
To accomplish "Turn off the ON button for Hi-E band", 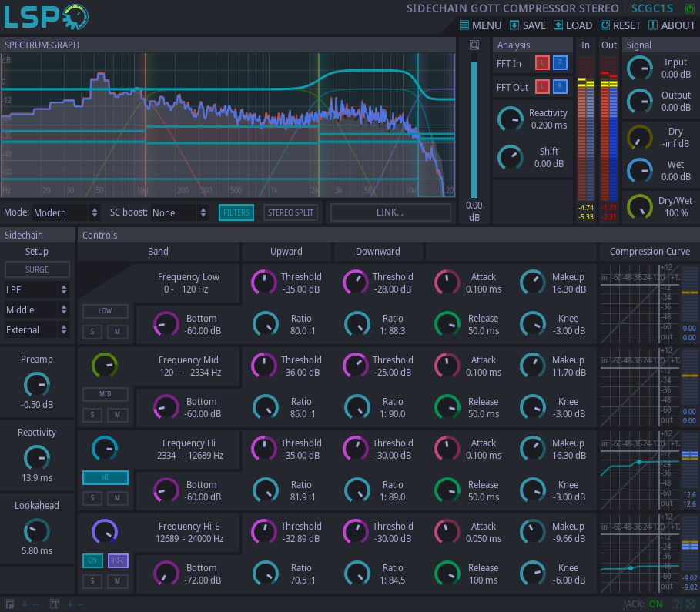I will 92,560.
